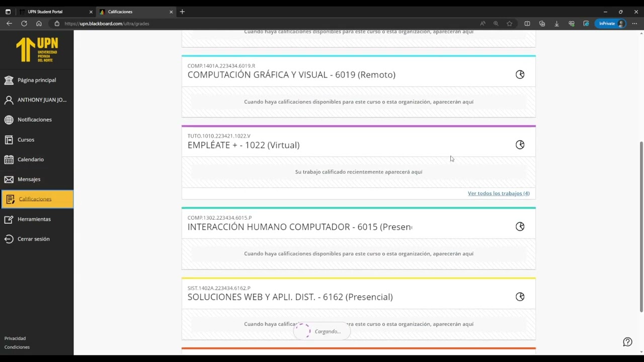The width and height of the screenshot is (644, 362).
Task: Click the calendar grid icon beside Calendario
Action: [x=9, y=159]
